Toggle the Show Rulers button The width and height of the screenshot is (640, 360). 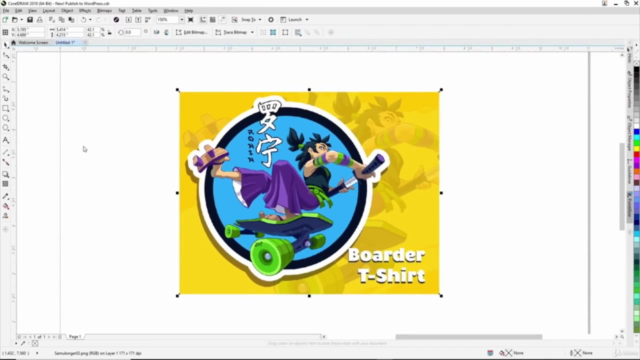click(x=203, y=20)
